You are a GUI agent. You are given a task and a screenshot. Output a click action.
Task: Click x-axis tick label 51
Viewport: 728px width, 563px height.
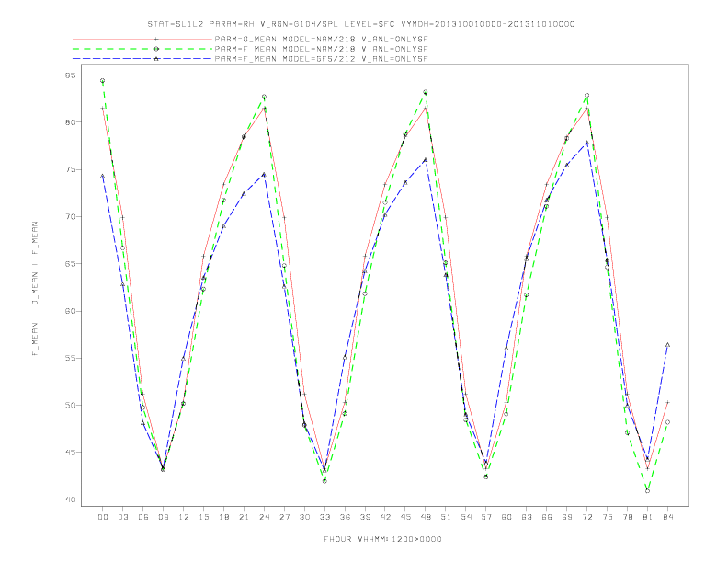coord(446,517)
